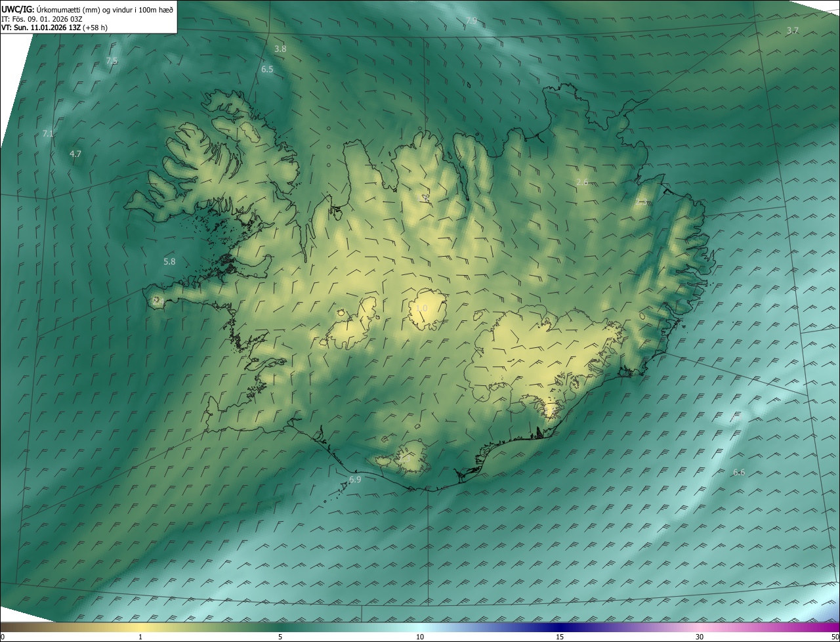Click the 50 tick on the colour scale
The image size is (840, 642).
(835, 637)
